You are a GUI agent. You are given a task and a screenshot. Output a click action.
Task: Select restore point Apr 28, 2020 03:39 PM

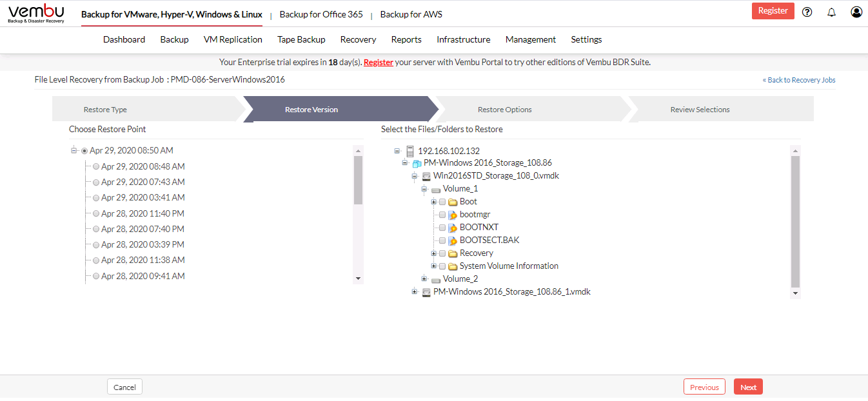[x=96, y=245]
